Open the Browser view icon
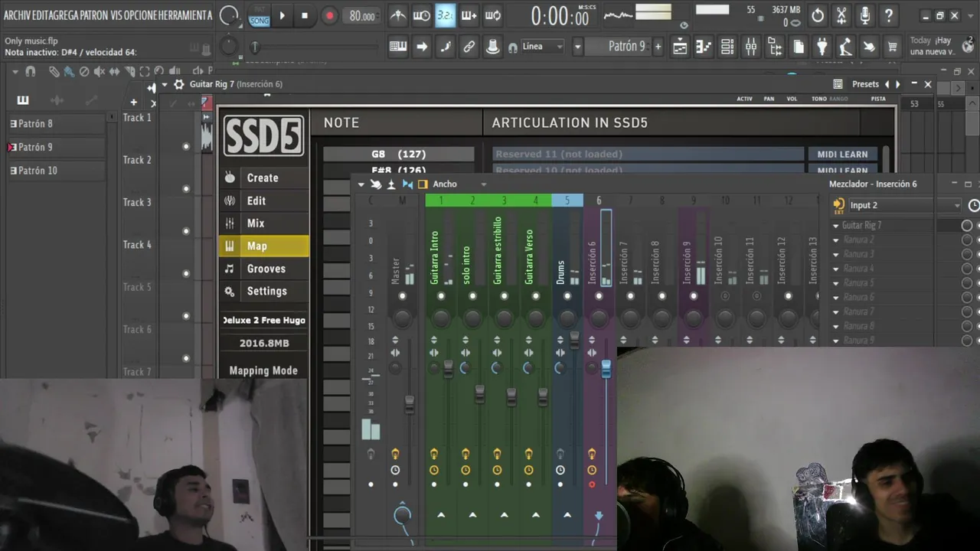This screenshot has height=551, width=980. click(775, 47)
